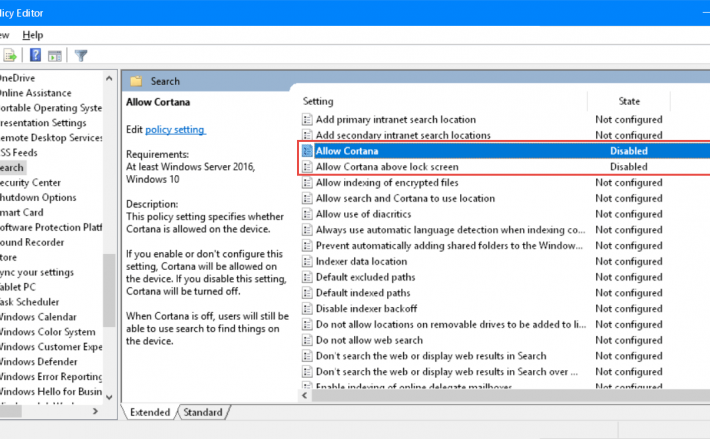This screenshot has width=710, height=439.
Task: Click policy icon beside Do not allow web search
Action: (307, 340)
